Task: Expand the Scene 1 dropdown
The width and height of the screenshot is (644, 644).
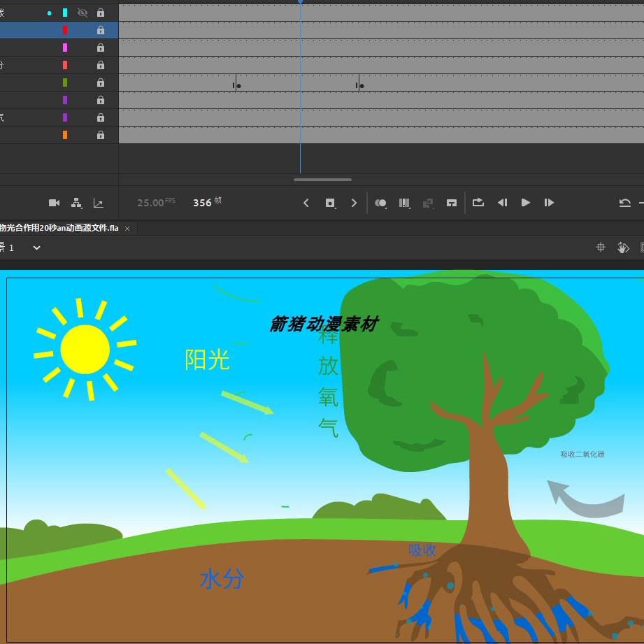Action: pos(36,248)
